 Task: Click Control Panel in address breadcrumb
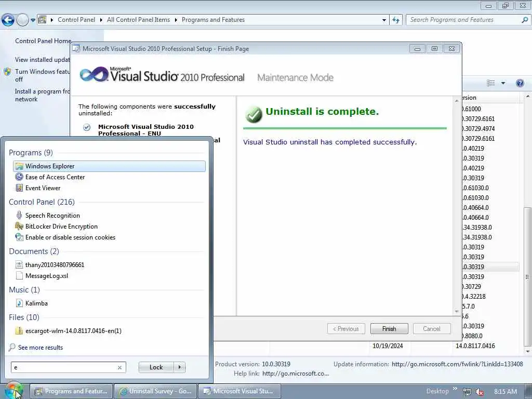(x=76, y=20)
